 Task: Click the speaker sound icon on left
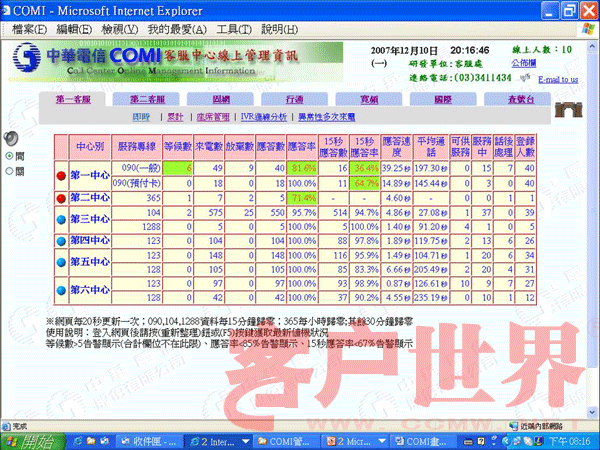tap(11, 137)
